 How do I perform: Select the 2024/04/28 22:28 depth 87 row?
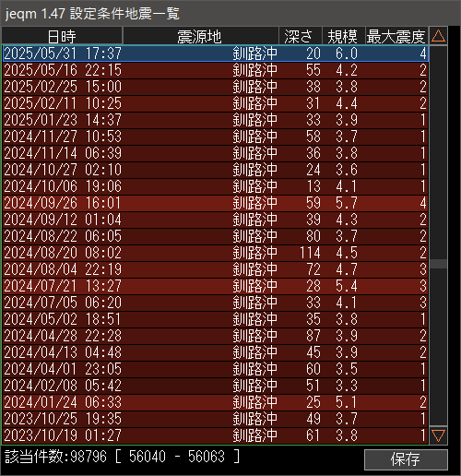pos(215,336)
